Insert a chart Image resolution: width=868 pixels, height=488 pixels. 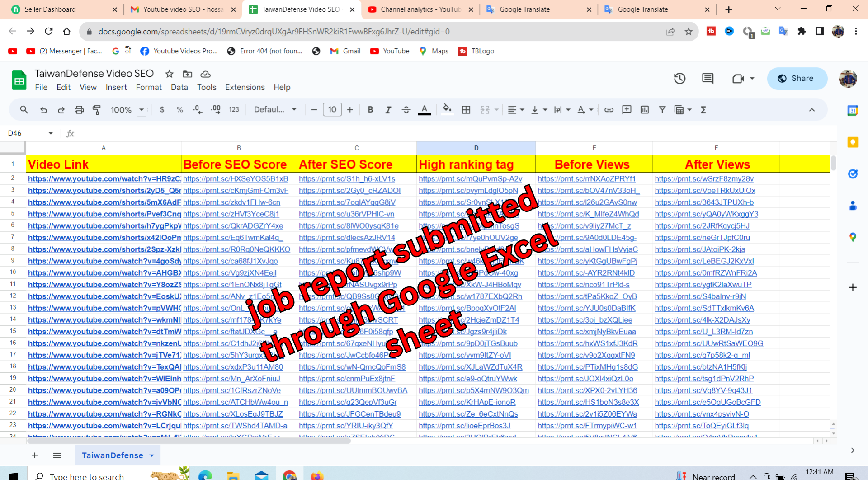(x=645, y=110)
